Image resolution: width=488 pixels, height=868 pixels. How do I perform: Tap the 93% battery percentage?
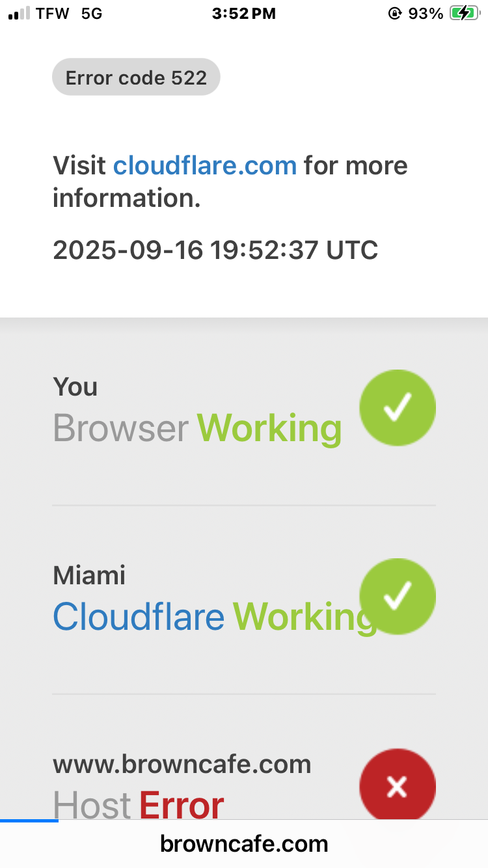tap(426, 14)
